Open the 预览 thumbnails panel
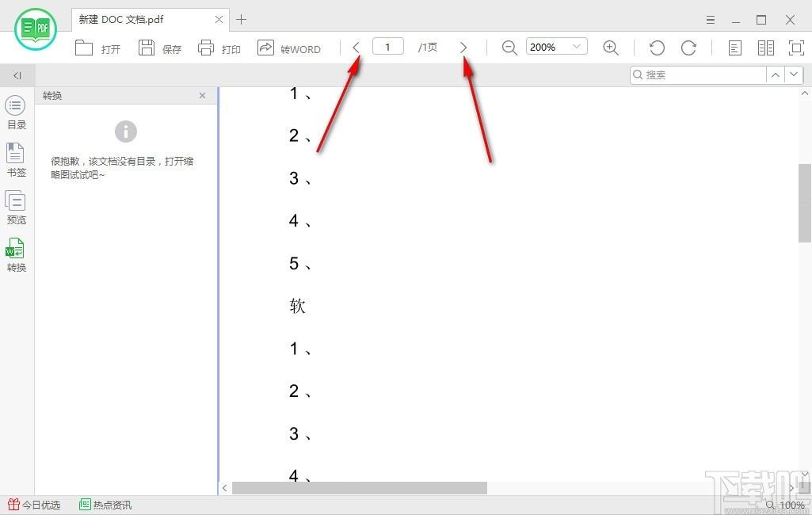 pyautogui.click(x=16, y=208)
